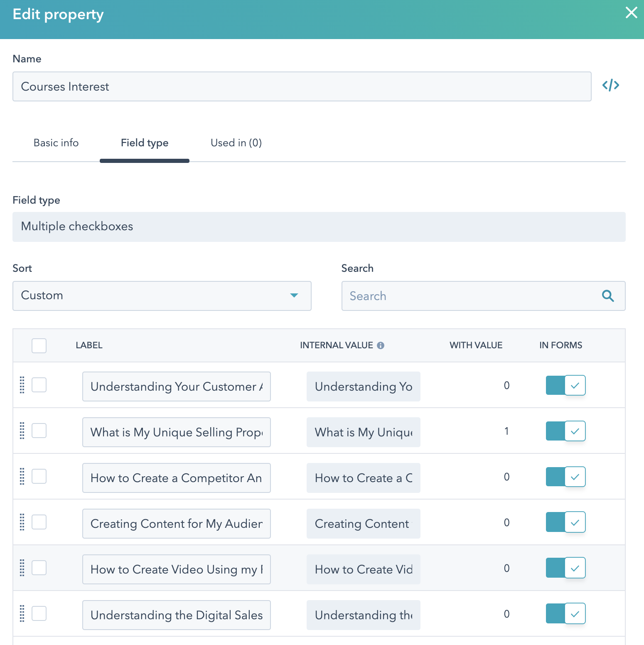Click internal value Understanding Yo

pyautogui.click(x=364, y=387)
